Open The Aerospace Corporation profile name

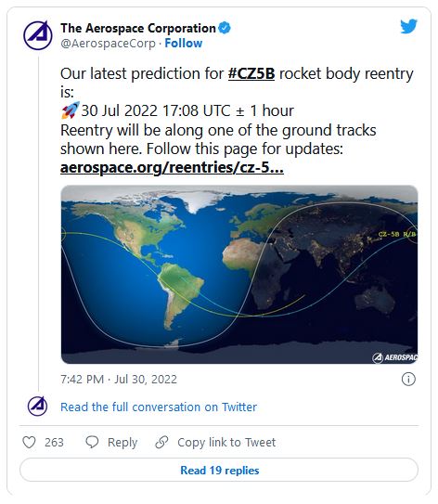138,28
